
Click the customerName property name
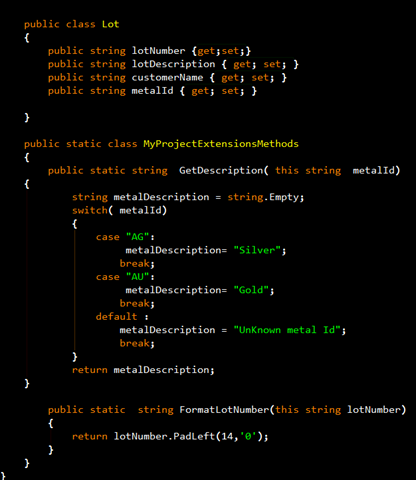pos(167,77)
